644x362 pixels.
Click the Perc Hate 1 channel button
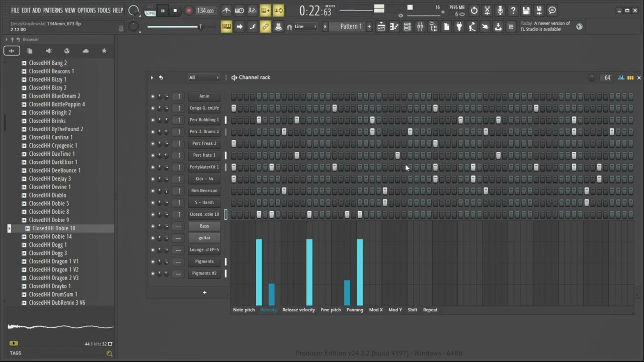point(204,155)
